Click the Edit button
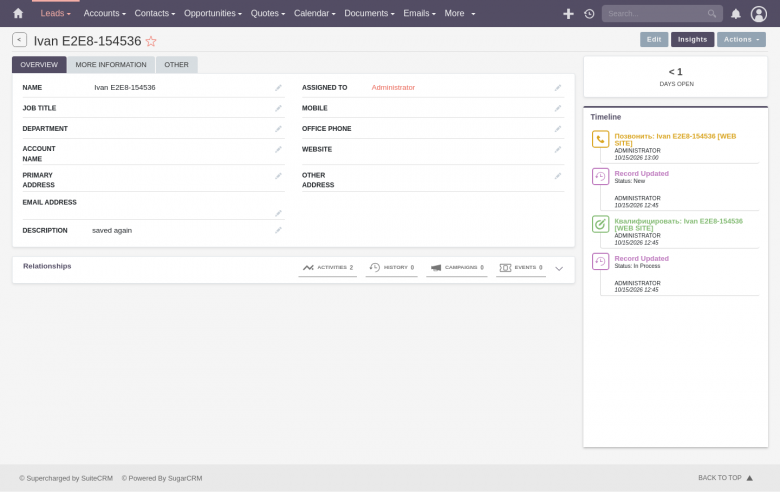Image resolution: width=780 pixels, height=492 pixels. [x=654, y=40]
